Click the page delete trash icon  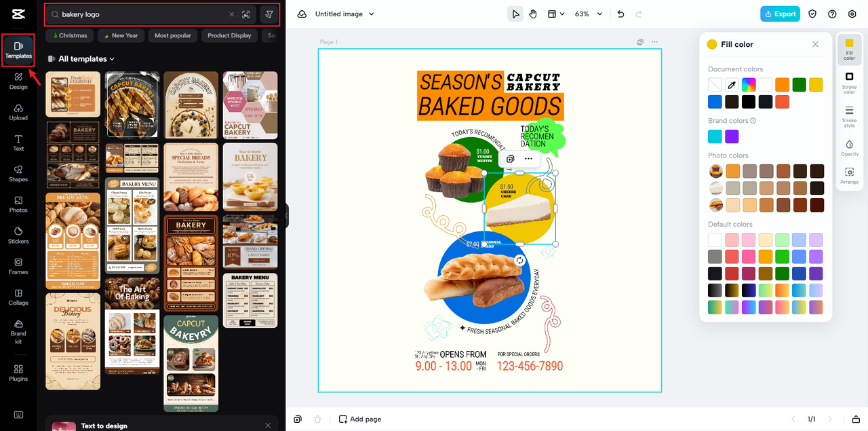tap(317, 419)
